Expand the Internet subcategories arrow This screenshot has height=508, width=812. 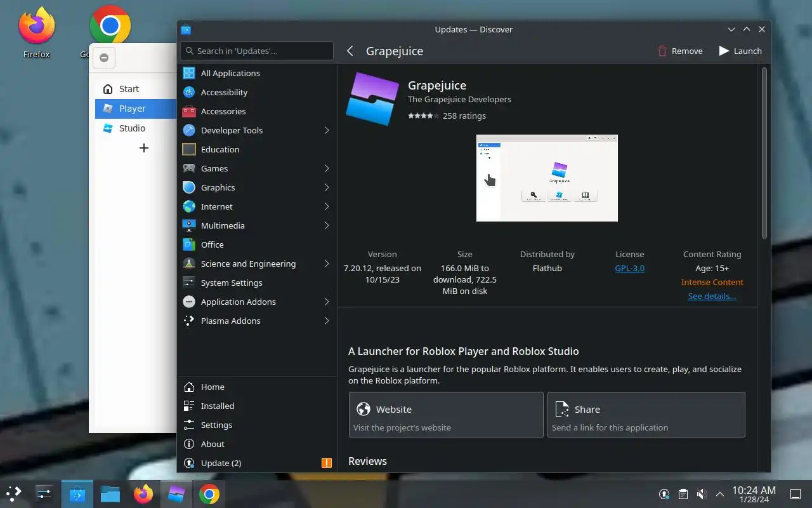tap(327, 206)
